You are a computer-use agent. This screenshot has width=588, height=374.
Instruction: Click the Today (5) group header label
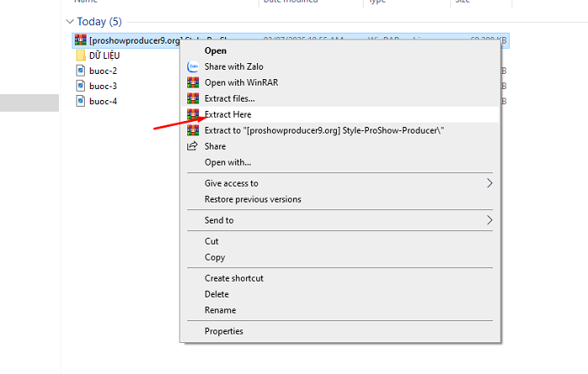pos(99,22)
